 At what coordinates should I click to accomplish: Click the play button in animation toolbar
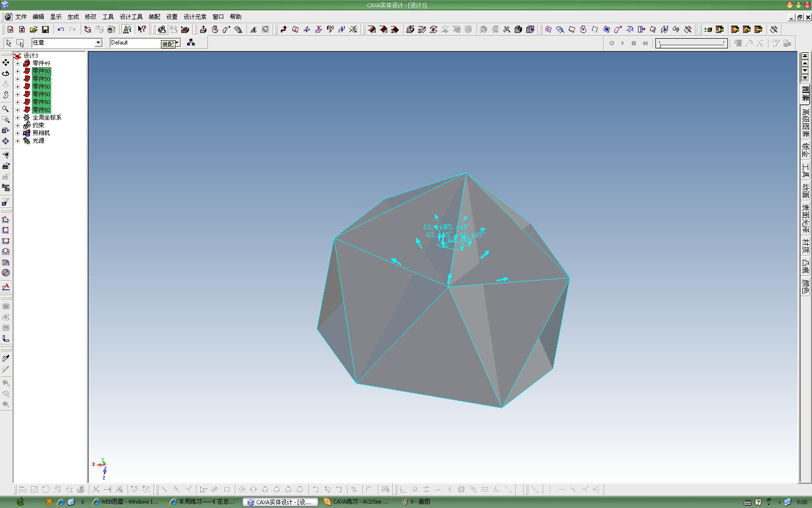[x=623, y=43]
